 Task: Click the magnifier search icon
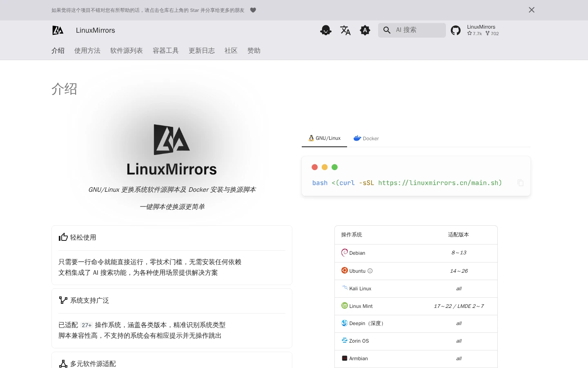point(387,30)
